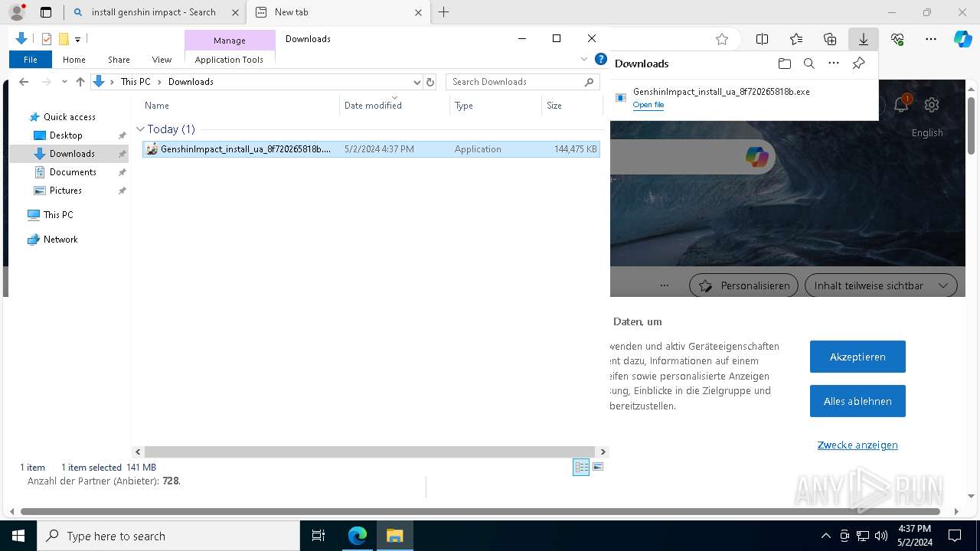The width and height of the screenshot is (980, 551).
Task: Open the Share ribbon tab
Action: (x=119, y=59)
